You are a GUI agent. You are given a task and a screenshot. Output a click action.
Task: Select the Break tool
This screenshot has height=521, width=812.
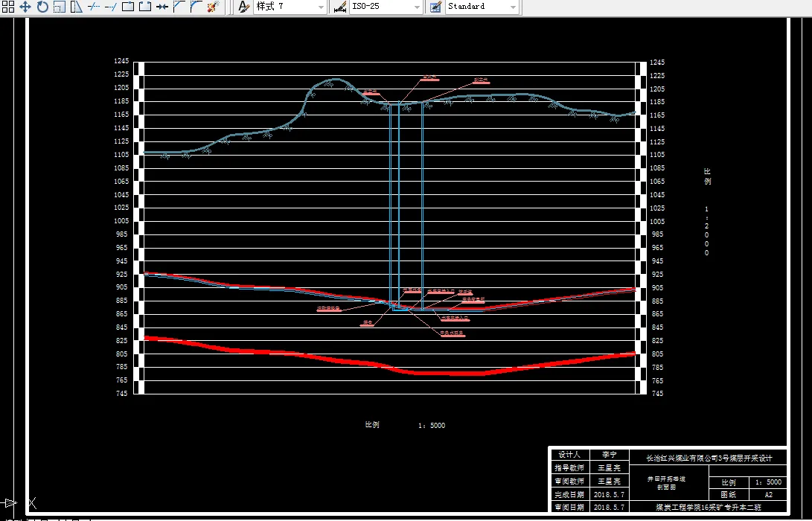[145, 6]
